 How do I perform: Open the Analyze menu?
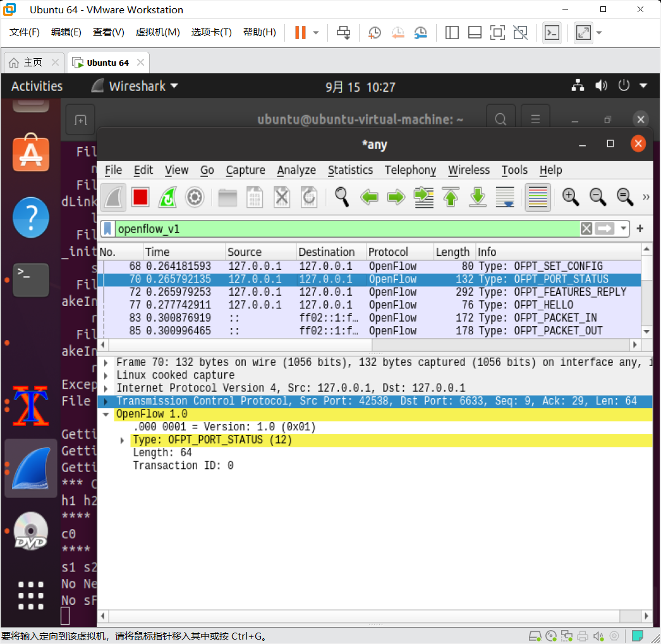point(296,170)
